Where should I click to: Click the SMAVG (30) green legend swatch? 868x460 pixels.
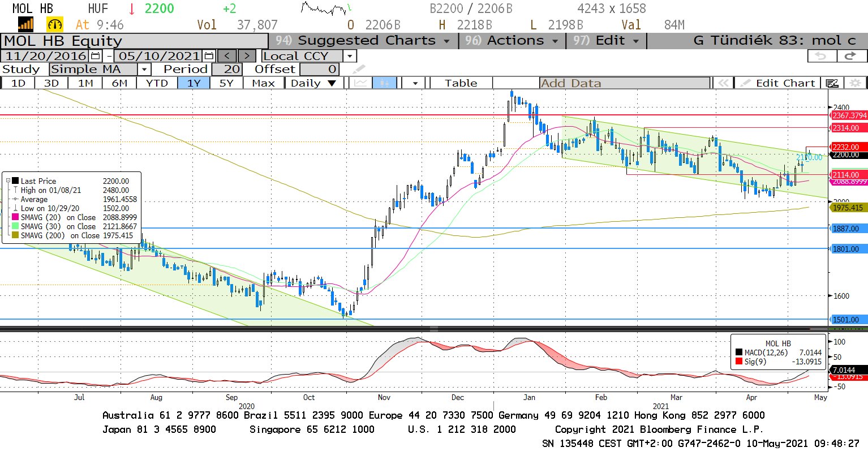click(x=15, y=226)
